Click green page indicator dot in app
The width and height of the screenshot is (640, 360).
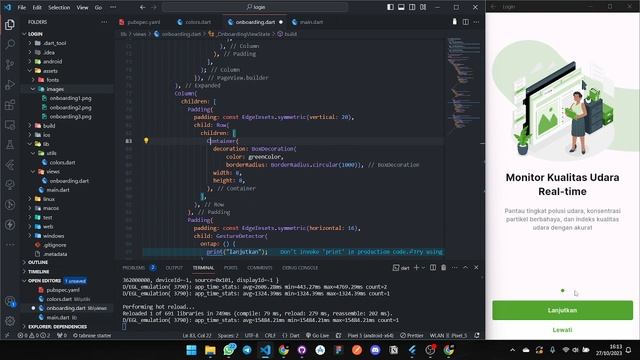[562, 291]
